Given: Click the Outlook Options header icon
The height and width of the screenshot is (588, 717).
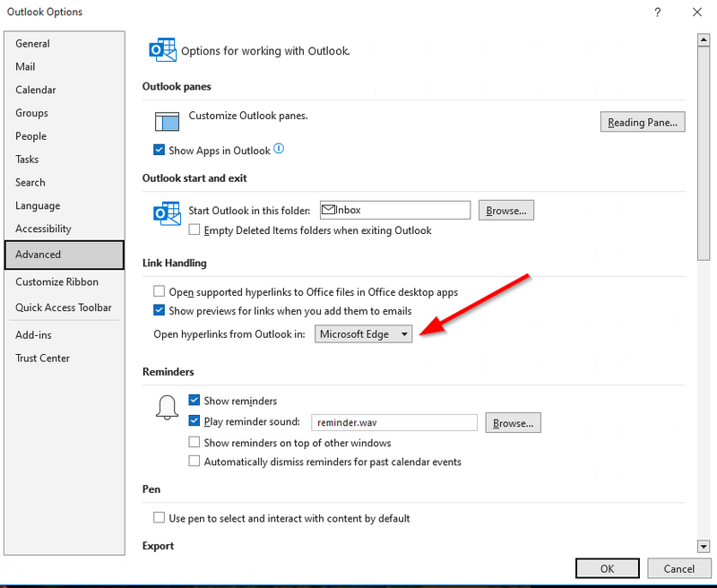Looking at the screenshot, I should click(x=162, y=50).
